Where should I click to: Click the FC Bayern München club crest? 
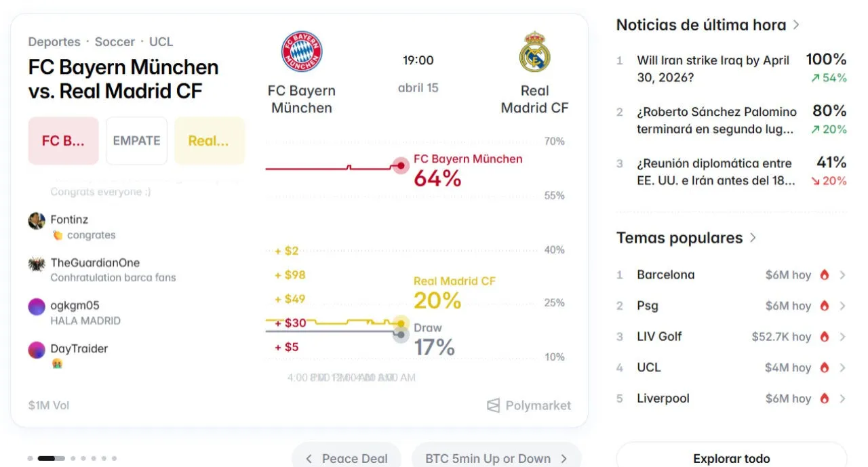[302, 52]
